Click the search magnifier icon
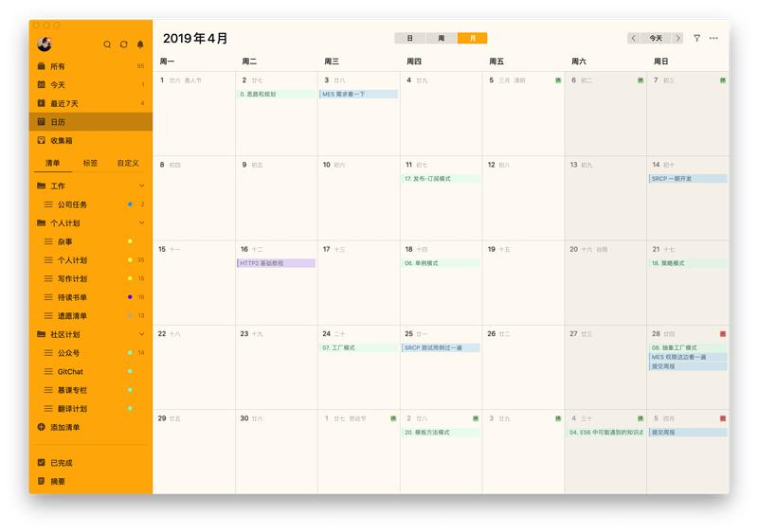Screen dimensions: 758x532 (x=107, y=44)
